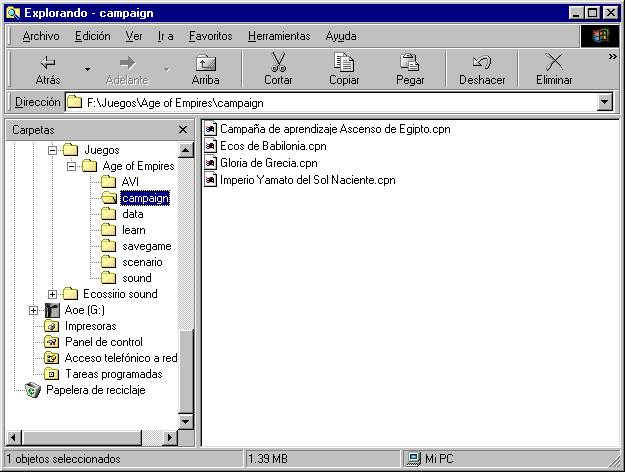625x472 pixels.
Task: Expand the Ecossirio sound folder node
Action: pyautogui.click(x=52, y=294)
